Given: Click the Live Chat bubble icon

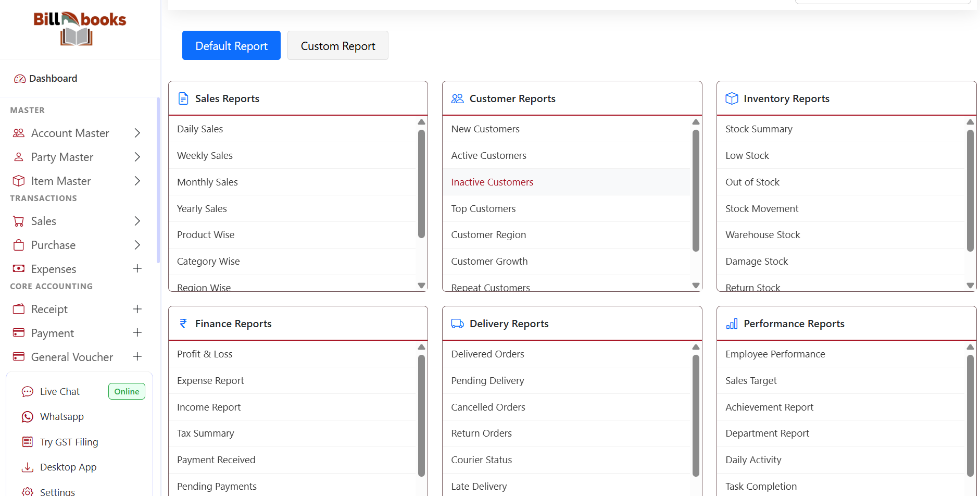Looking at the screenshot, I should tap(28, 392).
